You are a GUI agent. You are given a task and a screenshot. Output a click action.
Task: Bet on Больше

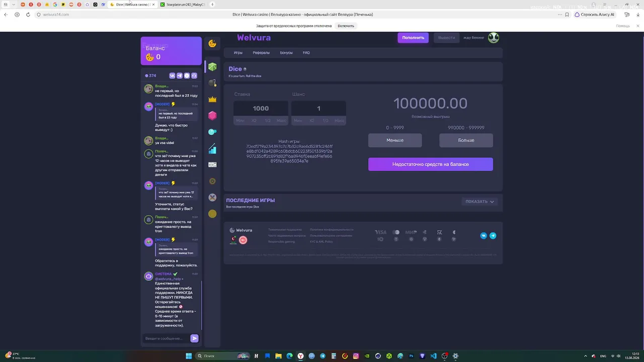466,140
